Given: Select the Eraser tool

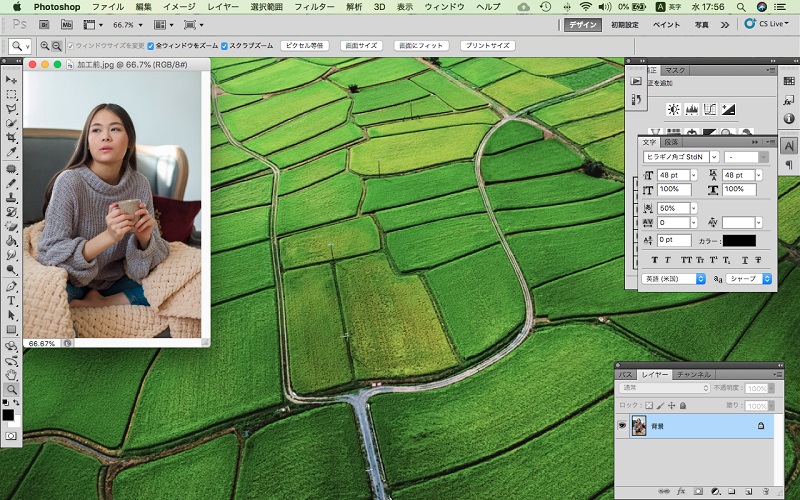Looking at the screenshot, I should click(11, 226).
